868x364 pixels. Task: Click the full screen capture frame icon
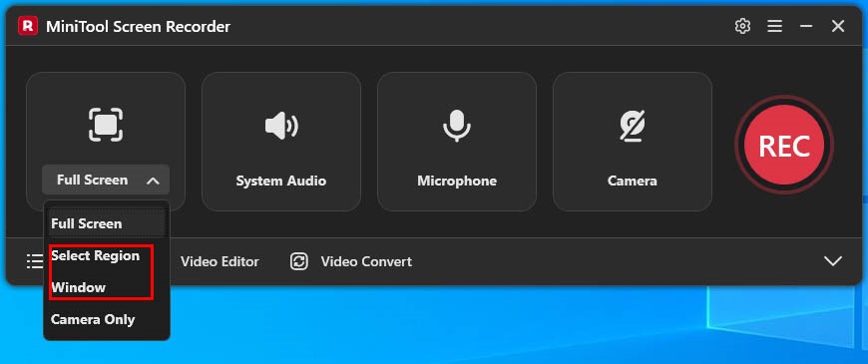click(x=106, y=125)
